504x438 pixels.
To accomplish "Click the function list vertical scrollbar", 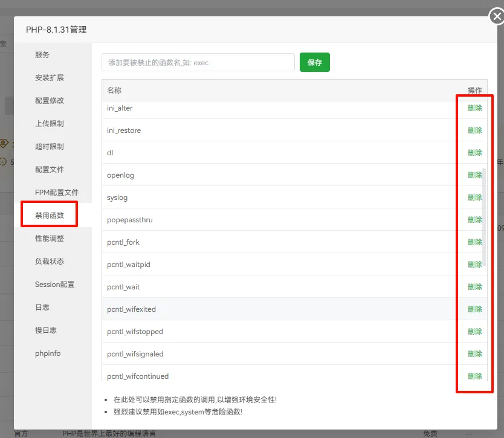I will tap(483, 217).
